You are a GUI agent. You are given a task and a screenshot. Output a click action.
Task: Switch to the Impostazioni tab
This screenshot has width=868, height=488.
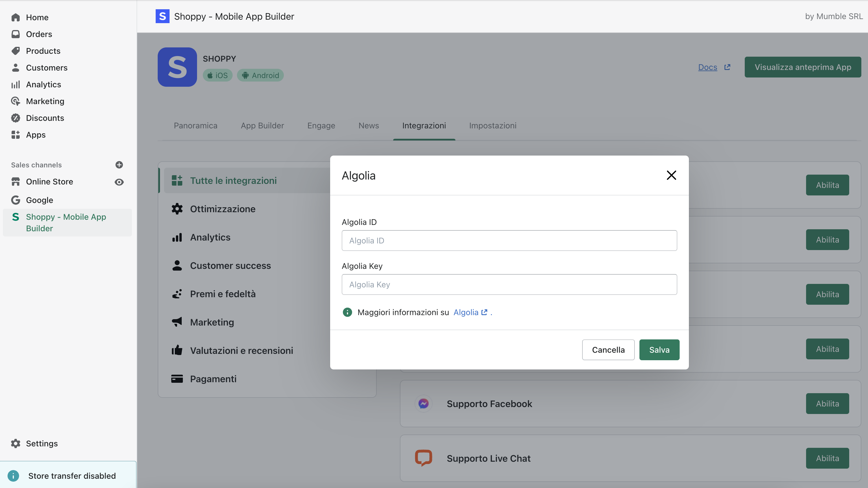[492, 126]
